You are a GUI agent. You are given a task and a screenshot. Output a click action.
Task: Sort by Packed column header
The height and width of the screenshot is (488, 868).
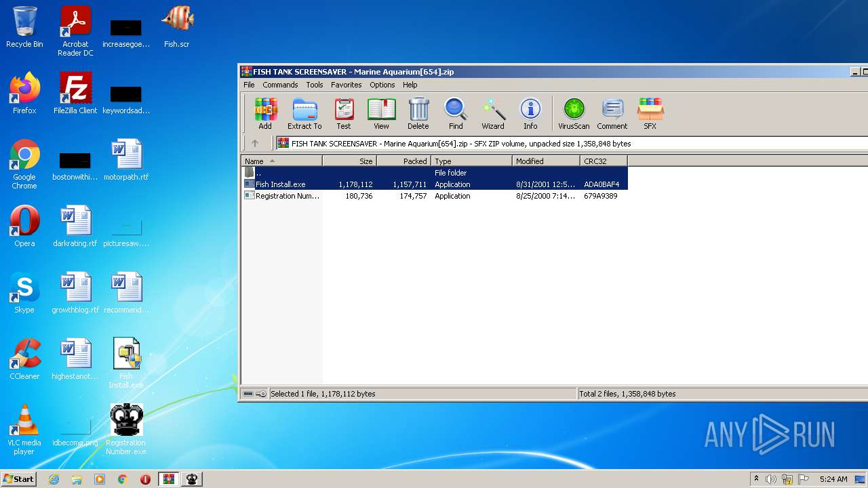pyautogui.click(x=404, y=161)
